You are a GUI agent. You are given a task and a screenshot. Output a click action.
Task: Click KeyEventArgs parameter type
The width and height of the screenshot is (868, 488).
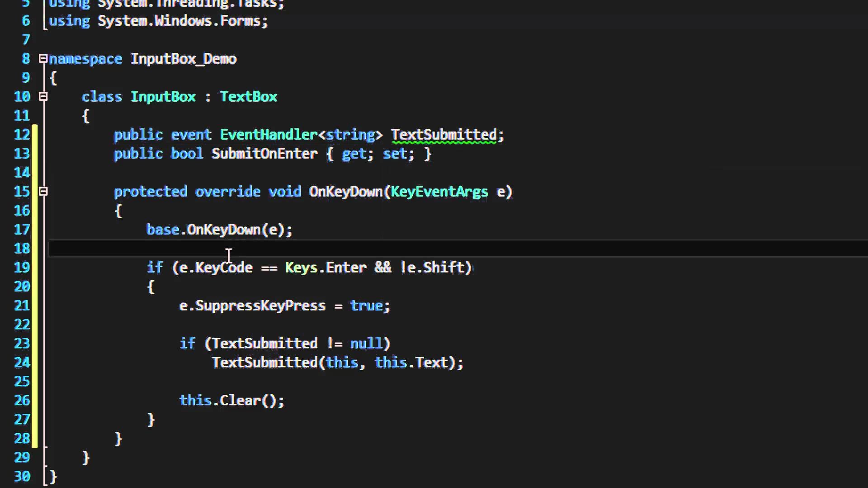point(439,192)
